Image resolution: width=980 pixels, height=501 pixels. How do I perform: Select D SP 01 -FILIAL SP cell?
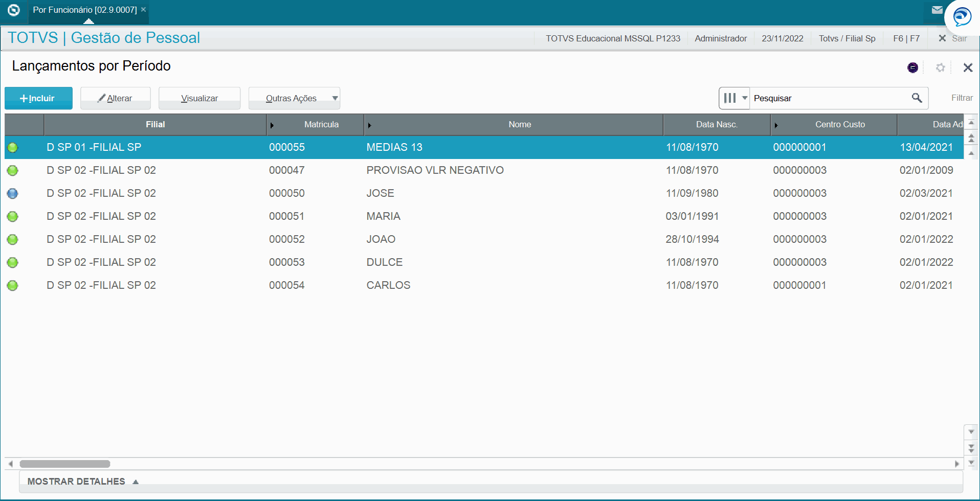click(94, 147)
